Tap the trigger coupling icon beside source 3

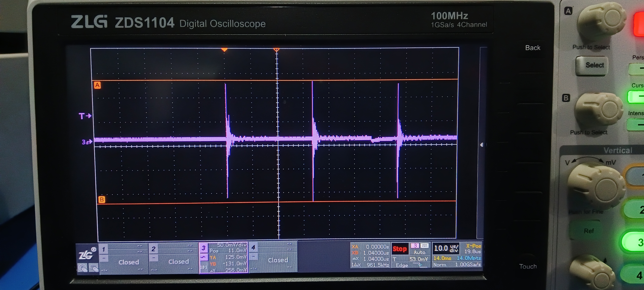point(424,246)
